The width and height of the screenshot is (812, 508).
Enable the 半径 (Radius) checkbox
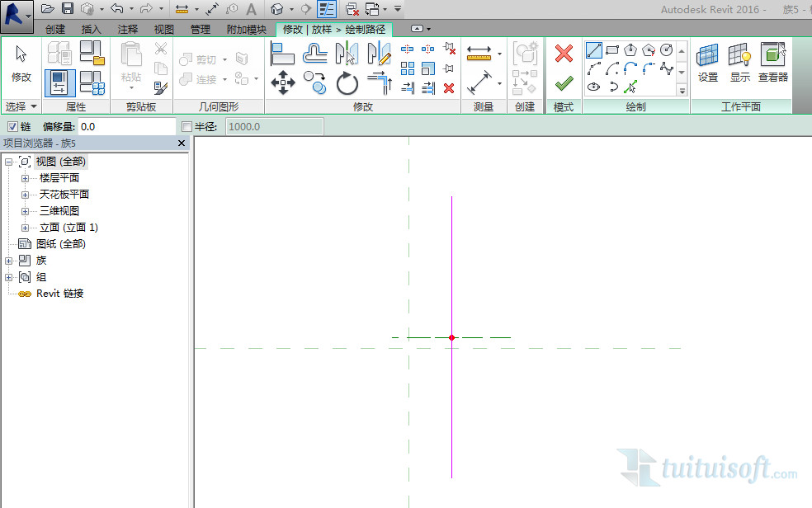186,127
